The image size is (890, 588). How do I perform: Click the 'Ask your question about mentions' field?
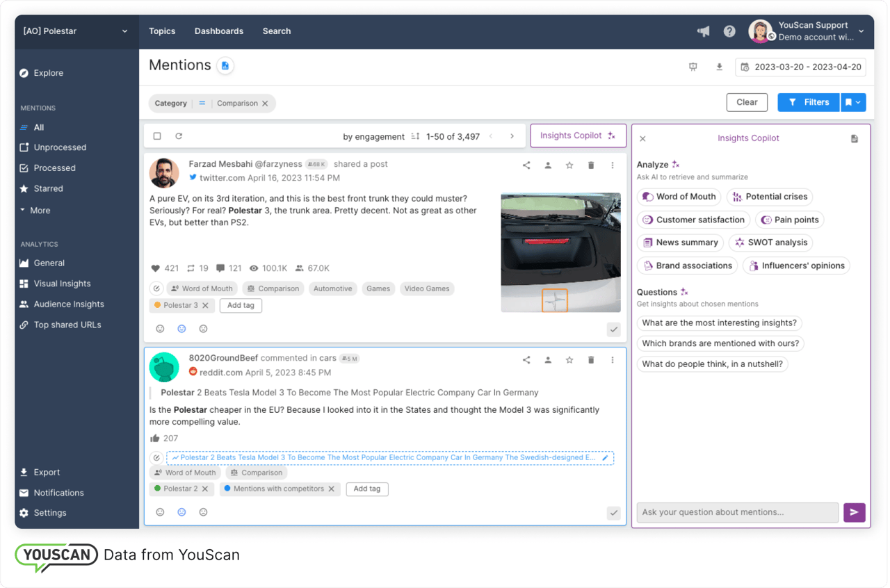[x=737, y=512]
